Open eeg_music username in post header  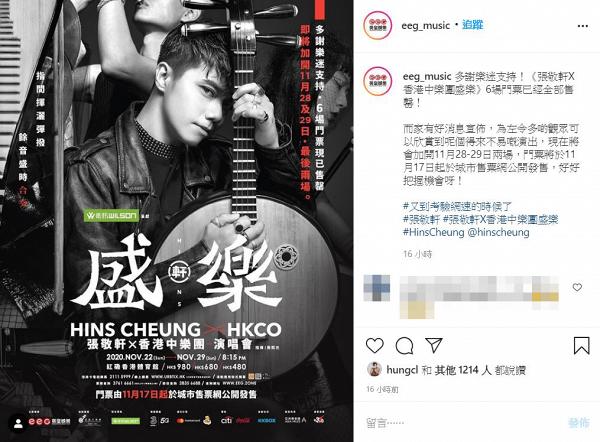pos(425,26)
